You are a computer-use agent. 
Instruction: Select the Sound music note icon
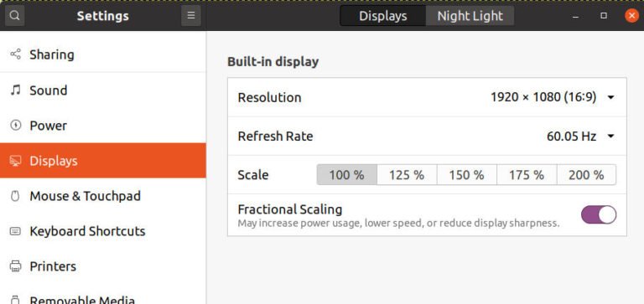click(15, 90)
